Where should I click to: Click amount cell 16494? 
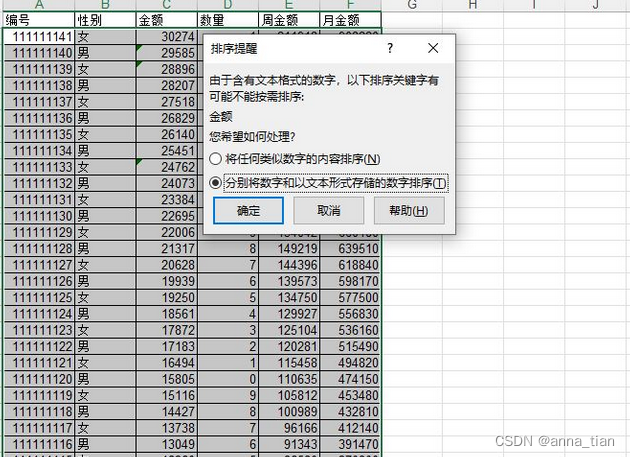(167, 363)
